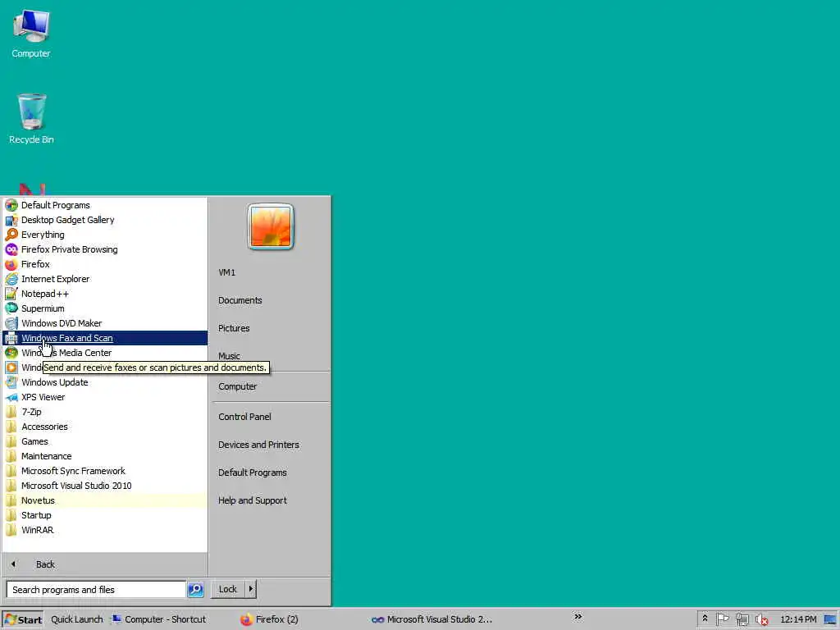The image size is (840, 630).
Task: Click the Firefox icon in programs list
Action: (x=11, y=264)
